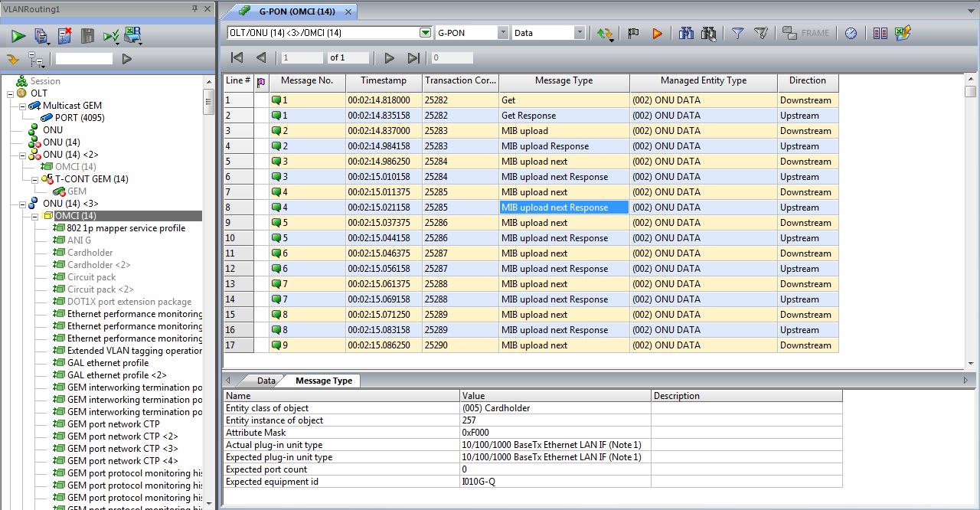Select the ANI G tree item
This screenshot has width=980, height=510.
click(x=79, y=240)
